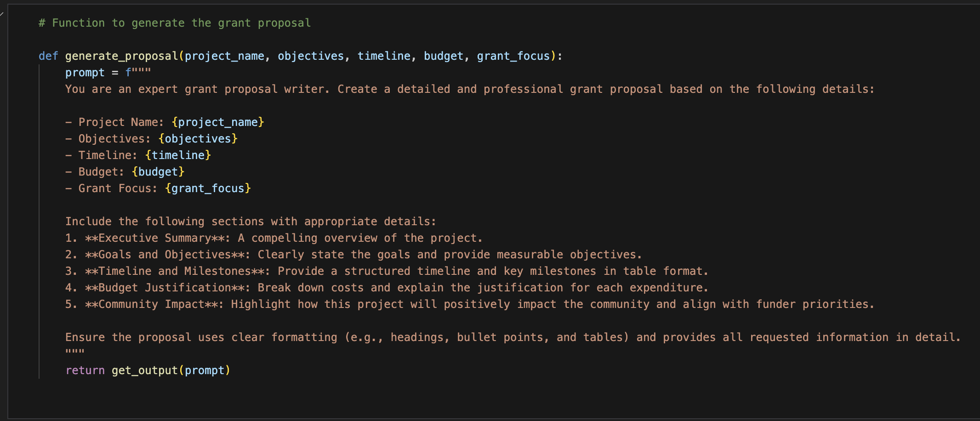This screenshot has height=421, width=980.
Task: Click the {objectives} placeholder in Objectives line
Action: 198,139
